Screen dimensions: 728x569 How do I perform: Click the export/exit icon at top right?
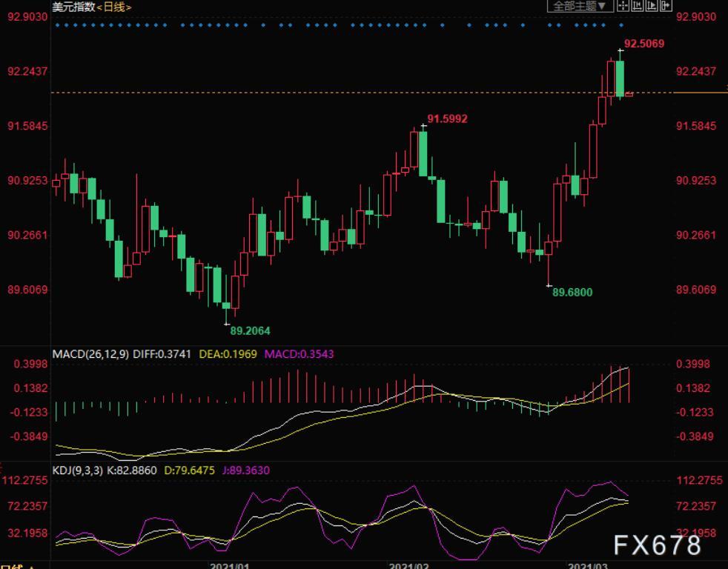coord(666,6)
